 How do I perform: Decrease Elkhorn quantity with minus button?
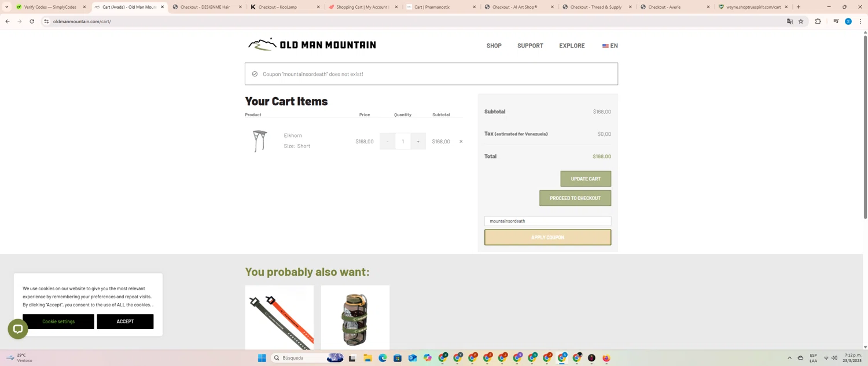pos(387,142)
